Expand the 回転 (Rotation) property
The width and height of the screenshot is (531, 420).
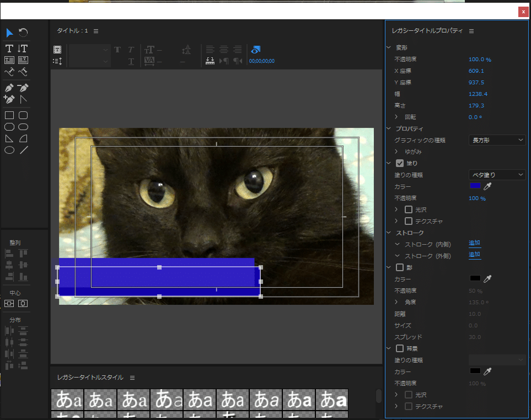pyautogui.click(x=396, y=117)
